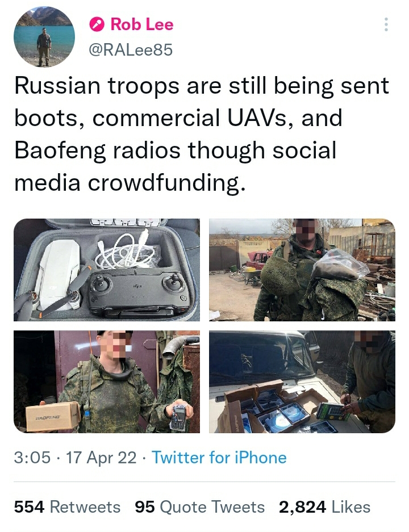This screenshot has height=532, width=409.
Task: View the 95 Quote Tweets list
Action: 200,507
